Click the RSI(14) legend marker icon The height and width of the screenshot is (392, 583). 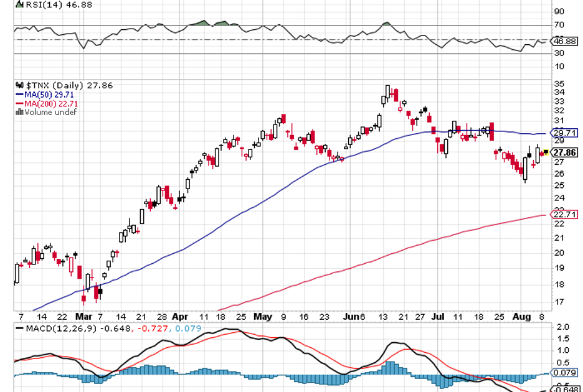[x=18, y=4]
